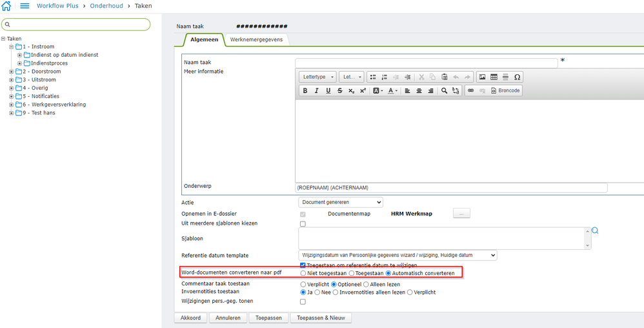644x328 pixels.
Task: Align text right
Action: pos(430,91)
